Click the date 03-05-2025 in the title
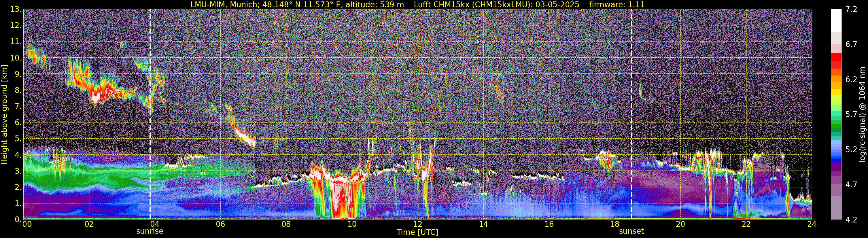The width and height of the screenshot is (868, 238). (557, 5)
